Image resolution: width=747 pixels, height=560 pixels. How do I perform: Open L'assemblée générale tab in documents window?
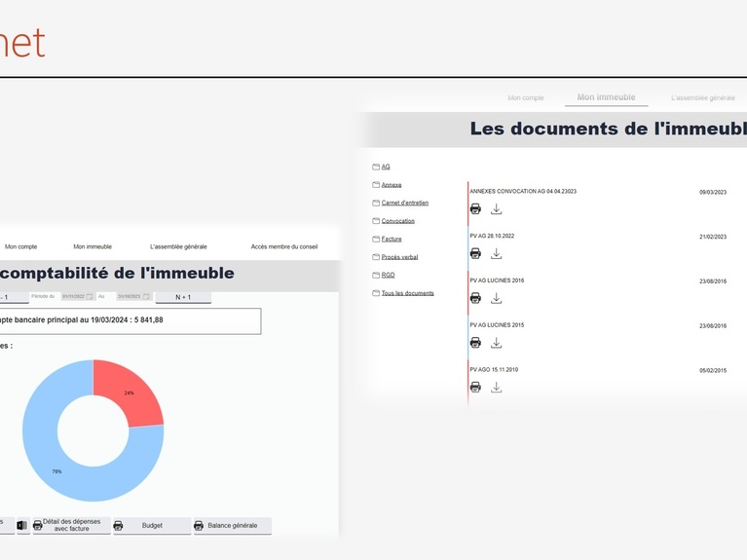[703, 97]
